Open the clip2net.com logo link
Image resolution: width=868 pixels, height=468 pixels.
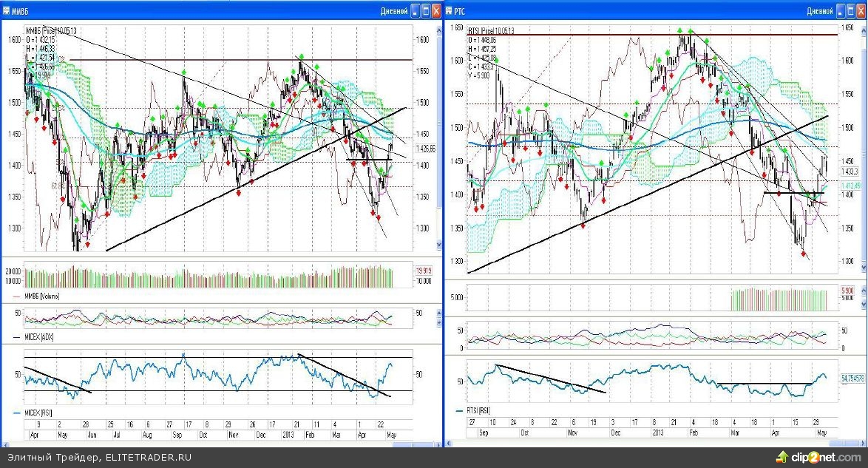point(828,457)
